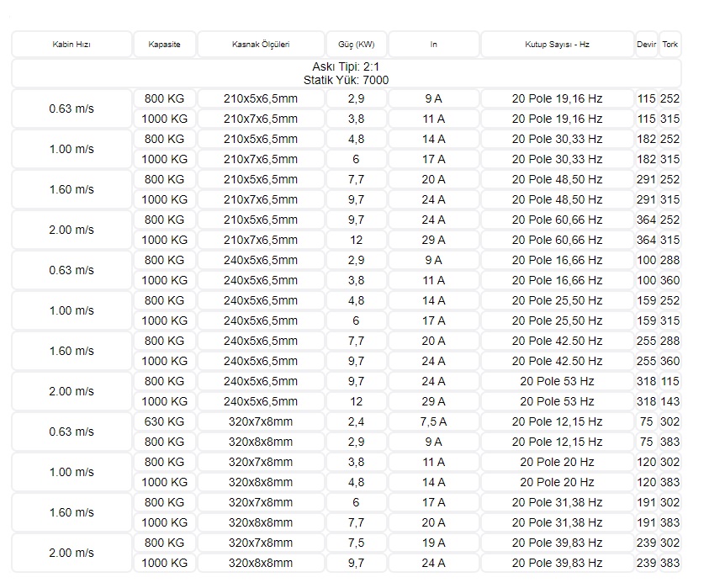Select the 320x7x8mm cell in 630 KG row
Image resolution: width=704 pixels, height=588 pixels.
[261, 421]
